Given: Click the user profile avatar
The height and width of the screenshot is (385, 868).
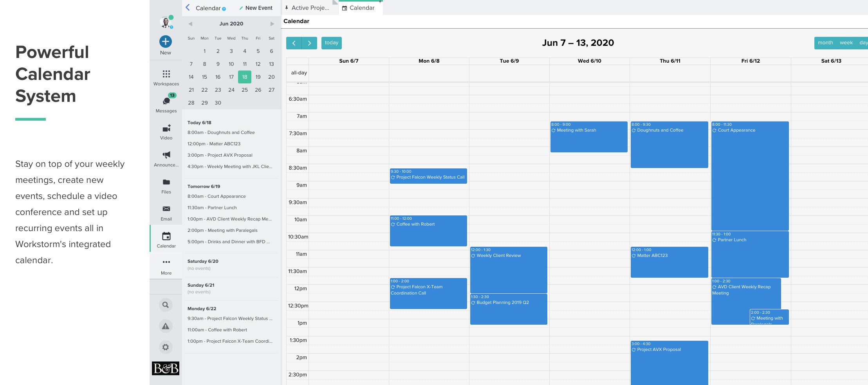Looking at the screenshot, I should tap(166, 22).
